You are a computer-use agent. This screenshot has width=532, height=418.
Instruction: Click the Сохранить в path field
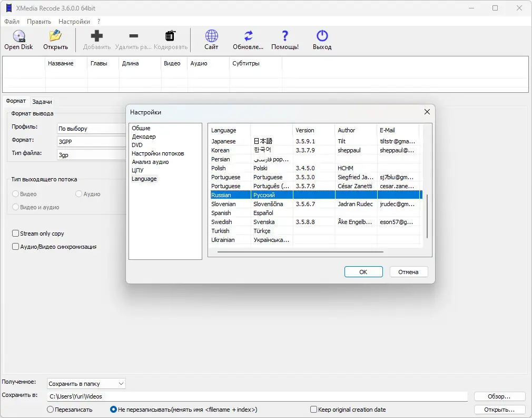[x=257, y=396]
